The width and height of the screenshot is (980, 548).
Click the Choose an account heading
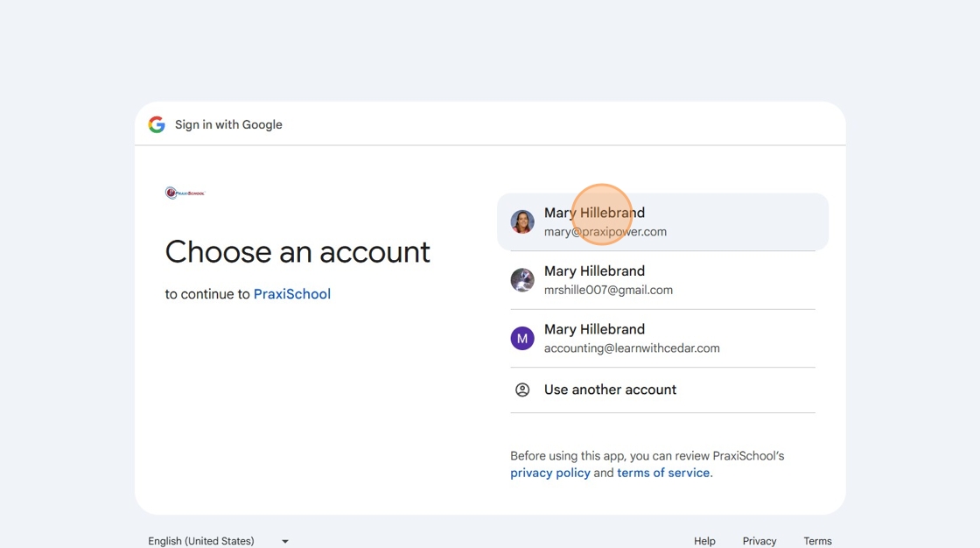[x=297, y=252]
